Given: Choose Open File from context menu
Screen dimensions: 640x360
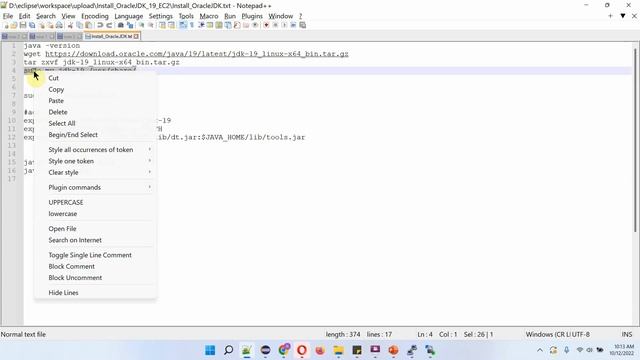Looking at the screenshot, I should pyautogui.click(x=62, y=229).
